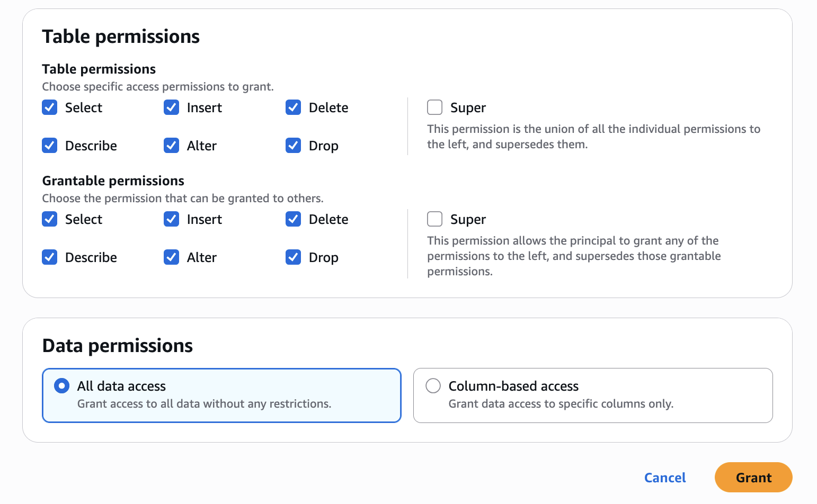Uncheck Insert under Grantable permissions
Image resolution: width=817 pixels, height=504 pixels.
pos(172,219)
